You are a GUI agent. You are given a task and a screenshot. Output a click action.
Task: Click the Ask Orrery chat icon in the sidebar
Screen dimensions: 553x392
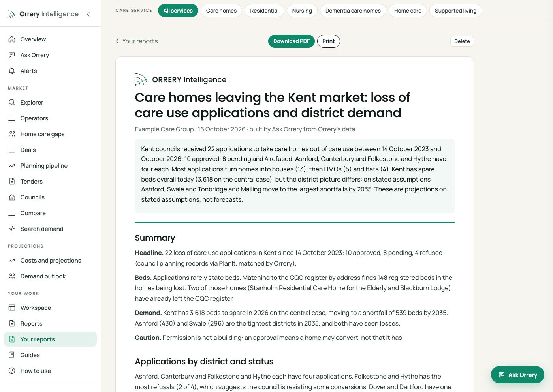(12, 55)
